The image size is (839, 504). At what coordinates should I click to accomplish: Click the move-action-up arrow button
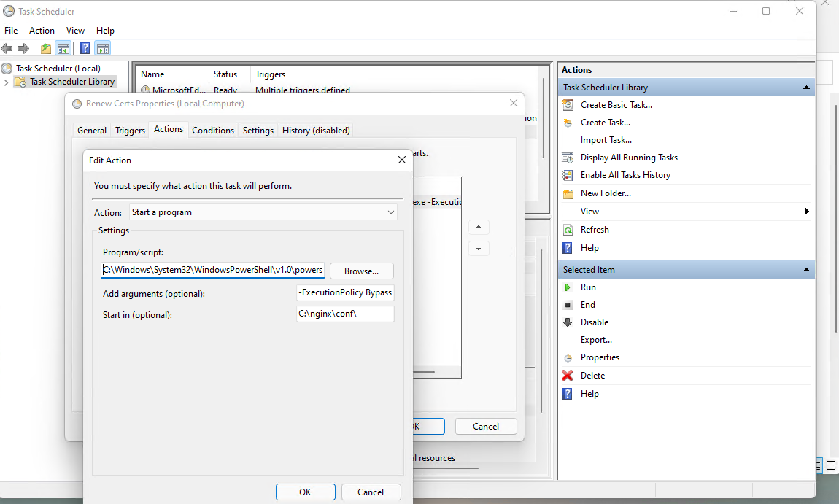478,227
